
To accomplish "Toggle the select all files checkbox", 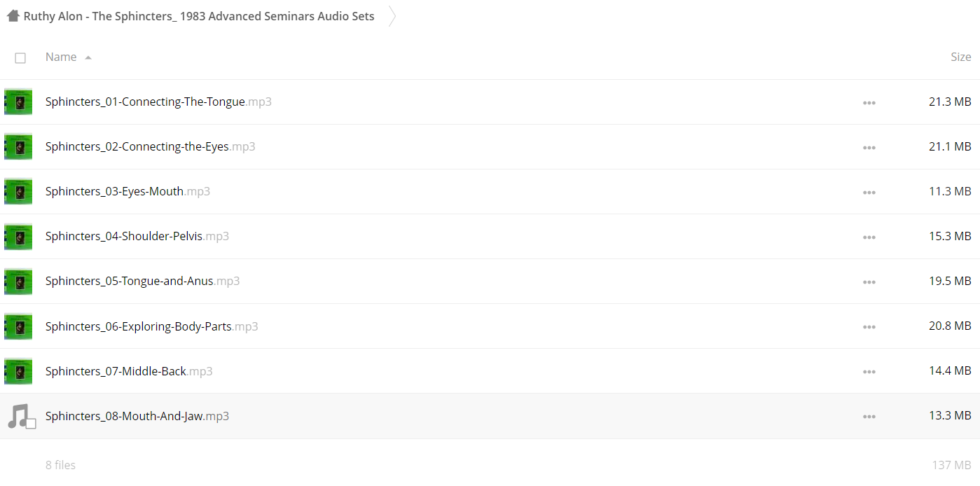I will [x=20, y=58].
